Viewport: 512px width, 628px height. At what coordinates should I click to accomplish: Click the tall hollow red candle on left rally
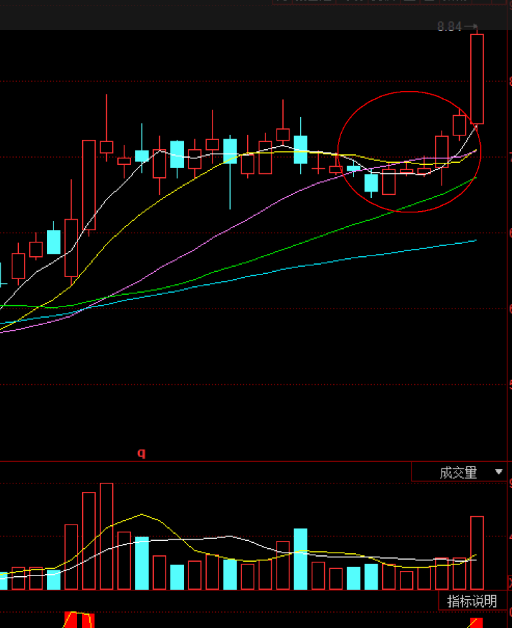tap(89, 185)
